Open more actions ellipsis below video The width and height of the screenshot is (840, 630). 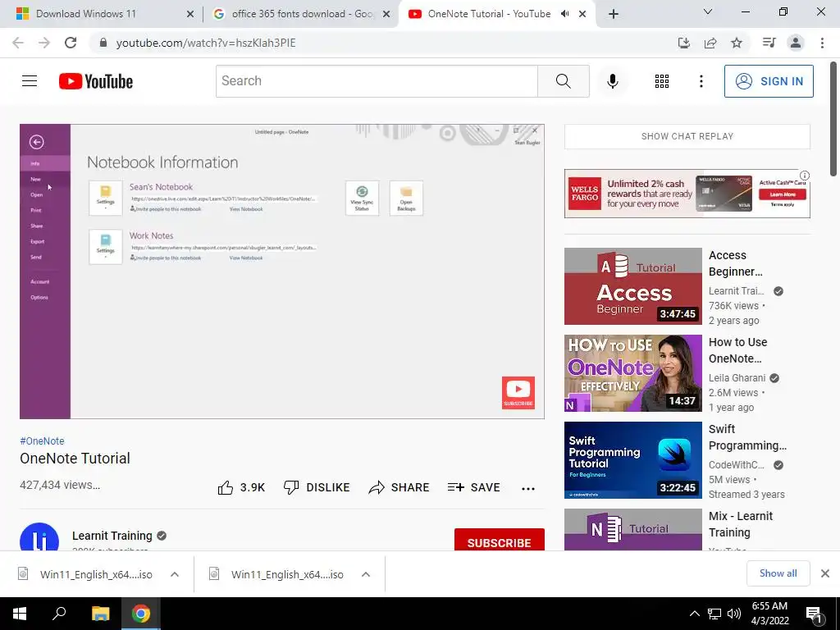[x=528, y=488]
